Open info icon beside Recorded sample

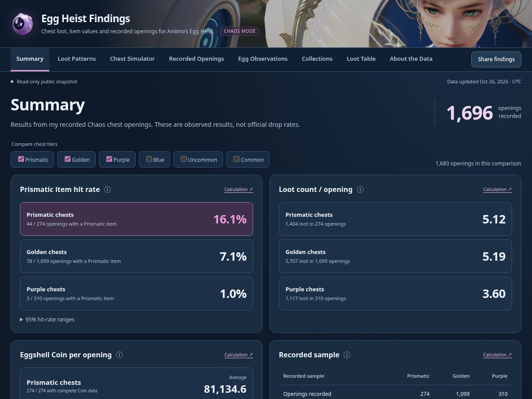click(x=347, y=355)
